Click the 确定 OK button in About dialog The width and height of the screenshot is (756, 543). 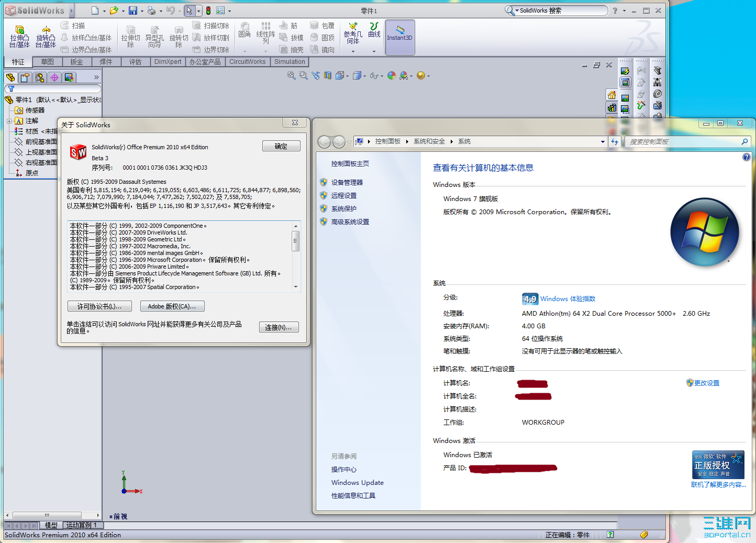[281, 146]
